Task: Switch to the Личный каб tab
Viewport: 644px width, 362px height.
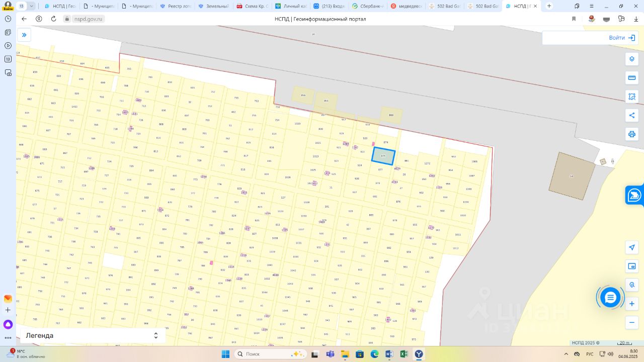Action: coord(291,6)
